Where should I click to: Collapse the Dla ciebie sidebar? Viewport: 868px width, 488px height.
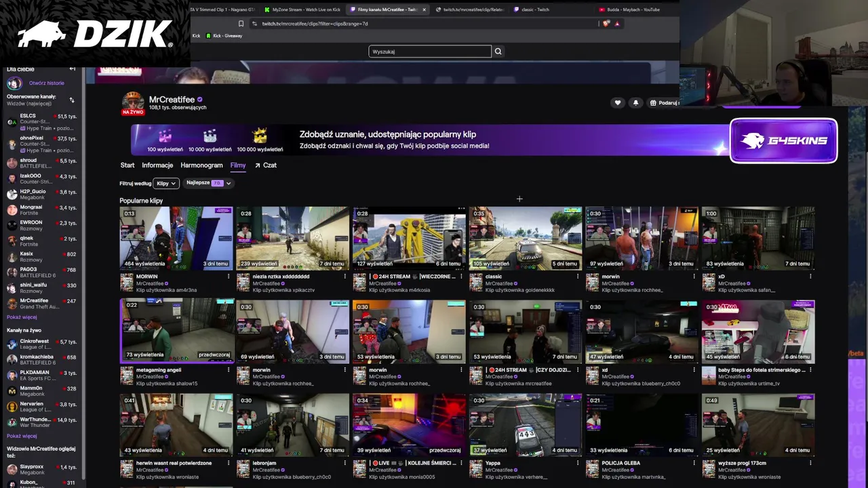point(73,69)
